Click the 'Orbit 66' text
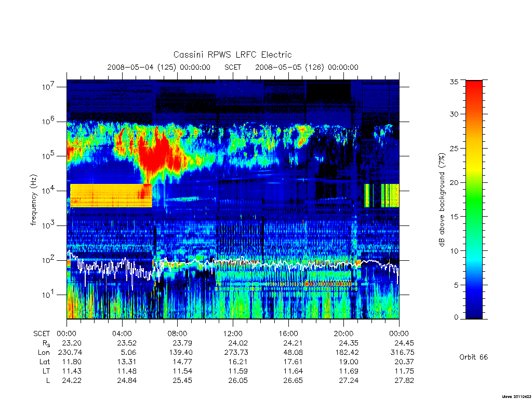 473,357
